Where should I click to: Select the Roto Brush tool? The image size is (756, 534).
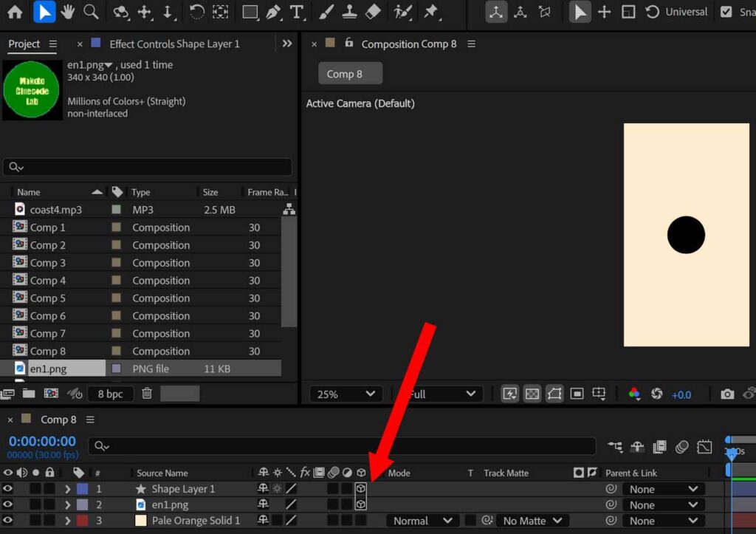point(402,12)
